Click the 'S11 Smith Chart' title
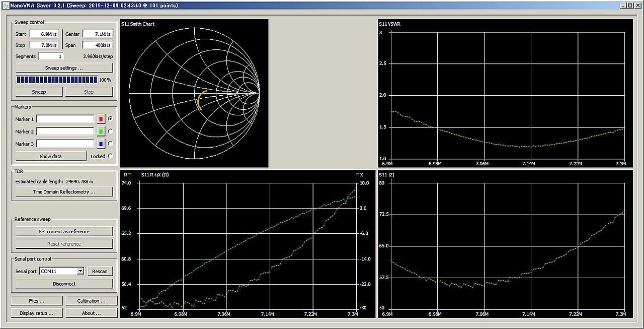The image size is (644, 329). coord(138,24)
